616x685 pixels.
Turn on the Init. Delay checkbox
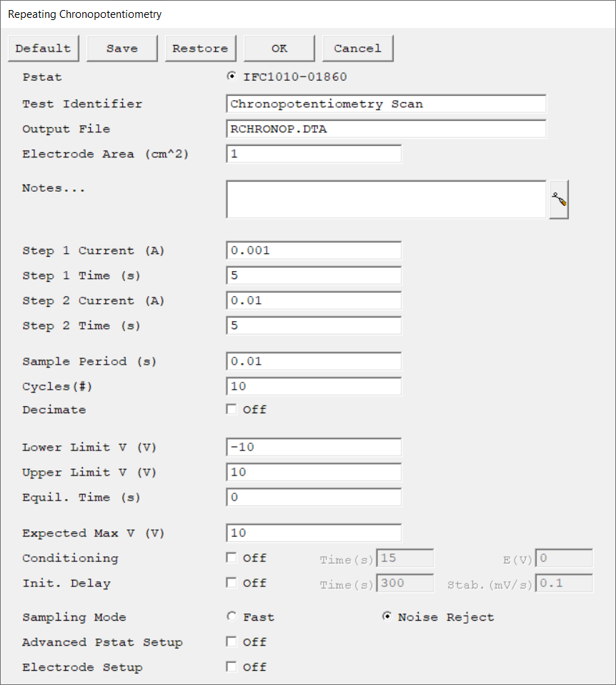click(231, 583)
